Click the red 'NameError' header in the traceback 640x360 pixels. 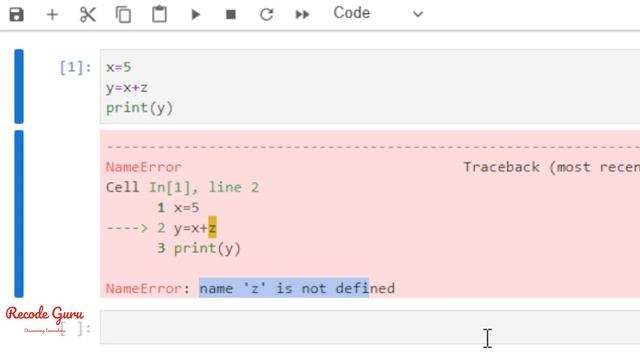click(x=144, y=167)
